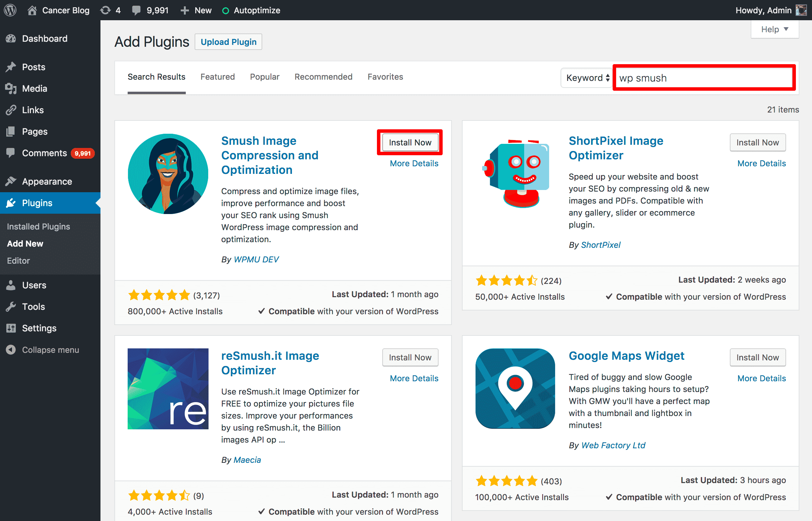Install the Google Maps Widget plugin
The height and width of the screenshot is (521, 812).
point(758,358)
